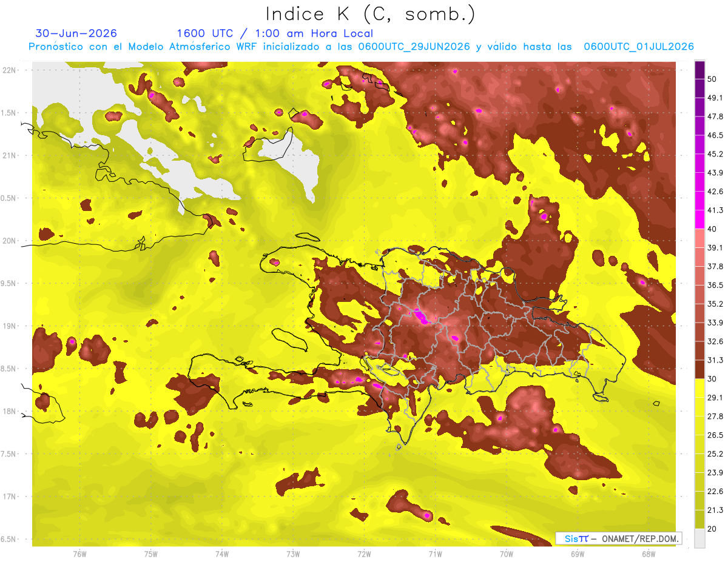Click the gray swatch below 20 on colorbar
The image size is (728, 562).
click(x=699, y=538)
